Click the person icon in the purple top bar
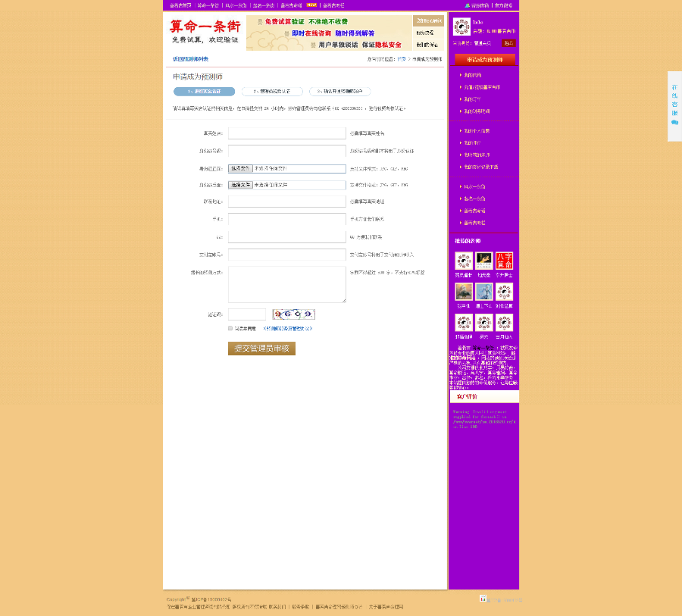682x616 pixels. (x=467, y=5)
